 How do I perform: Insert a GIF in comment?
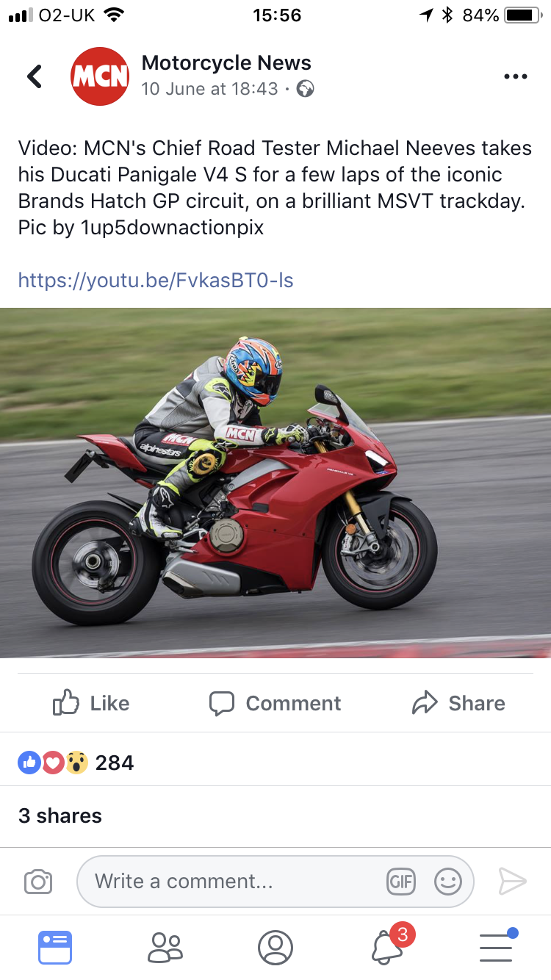400,882
